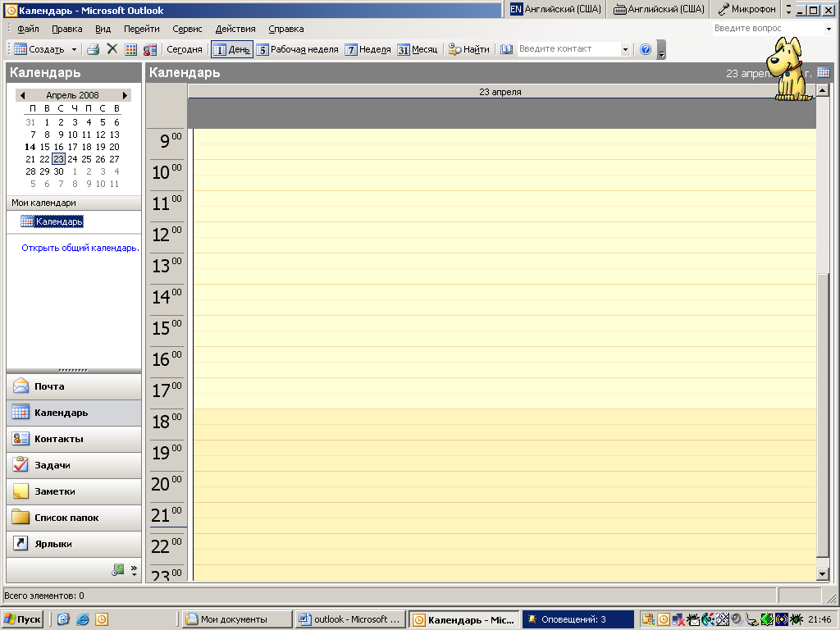The image size is (840, 630).
Task: Switch to Мои документы taskbar window
Action: point(237,620)
